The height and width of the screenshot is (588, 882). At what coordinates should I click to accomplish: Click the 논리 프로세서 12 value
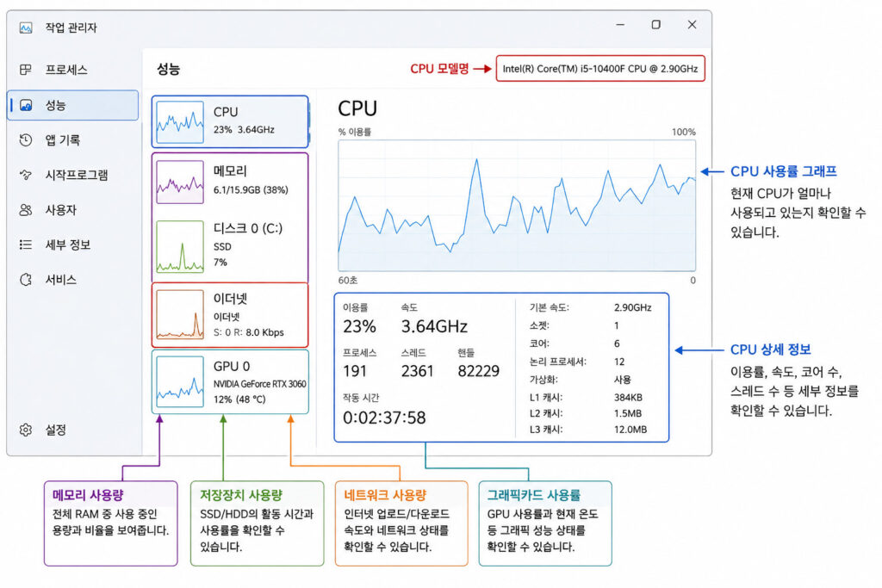[x=619, y=362]
